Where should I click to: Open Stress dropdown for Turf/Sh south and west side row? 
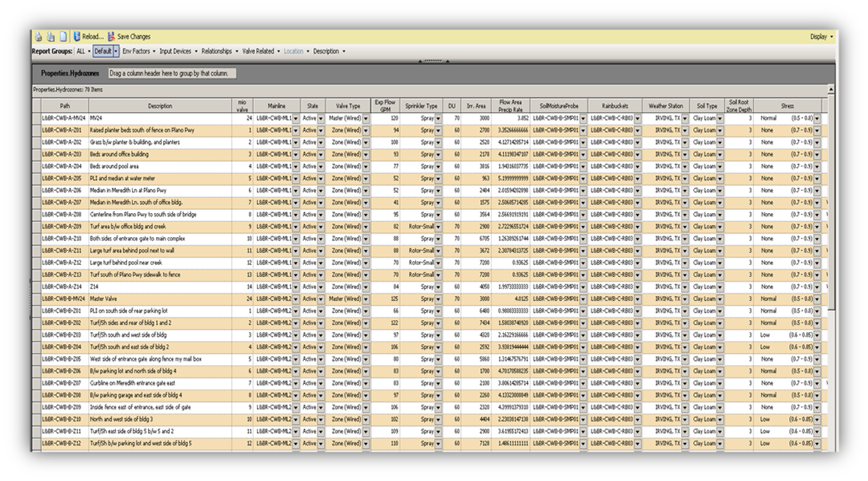817,335
